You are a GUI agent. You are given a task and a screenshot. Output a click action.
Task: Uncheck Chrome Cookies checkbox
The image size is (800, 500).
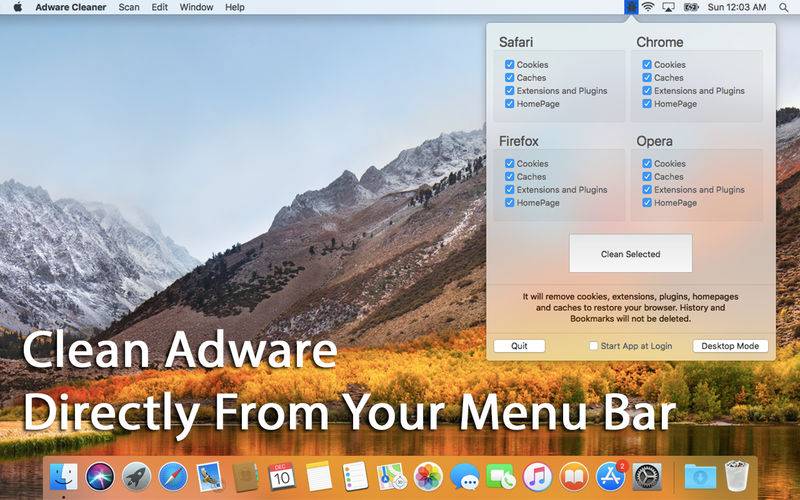coord(647,64)
